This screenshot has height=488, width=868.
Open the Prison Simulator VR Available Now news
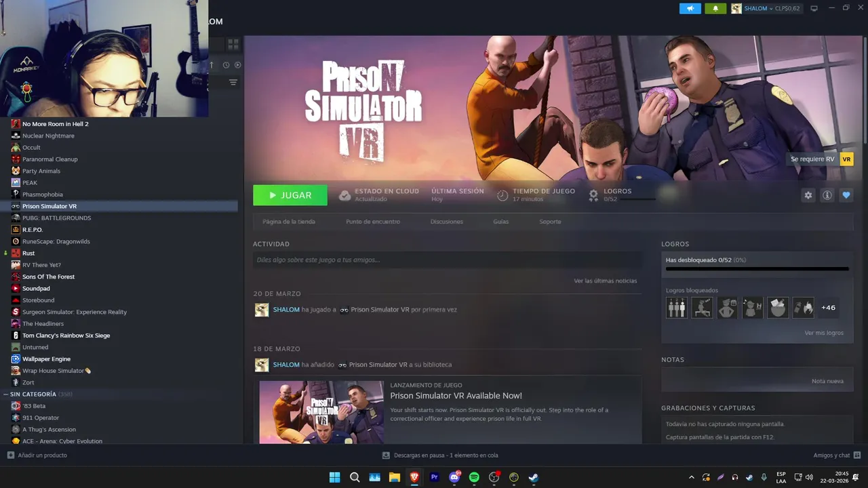click(456, 396)
